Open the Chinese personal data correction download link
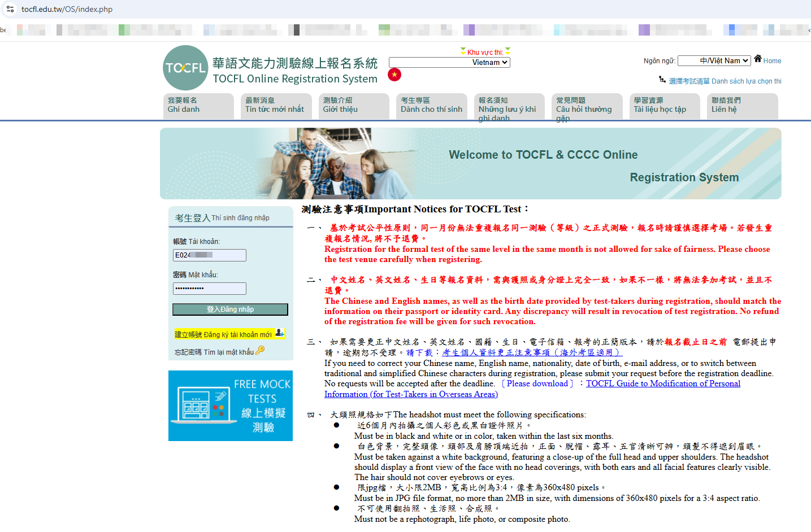 tap(532, 352)
